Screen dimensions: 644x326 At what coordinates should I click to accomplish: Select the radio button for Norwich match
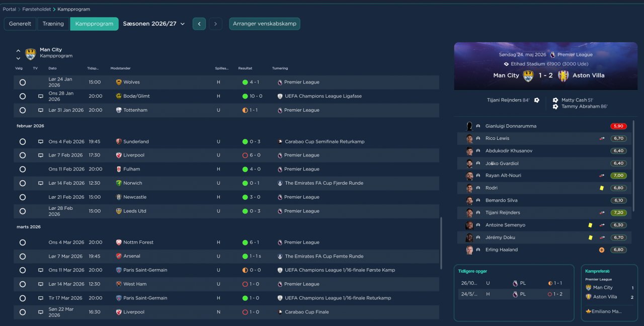pos(23,183)
